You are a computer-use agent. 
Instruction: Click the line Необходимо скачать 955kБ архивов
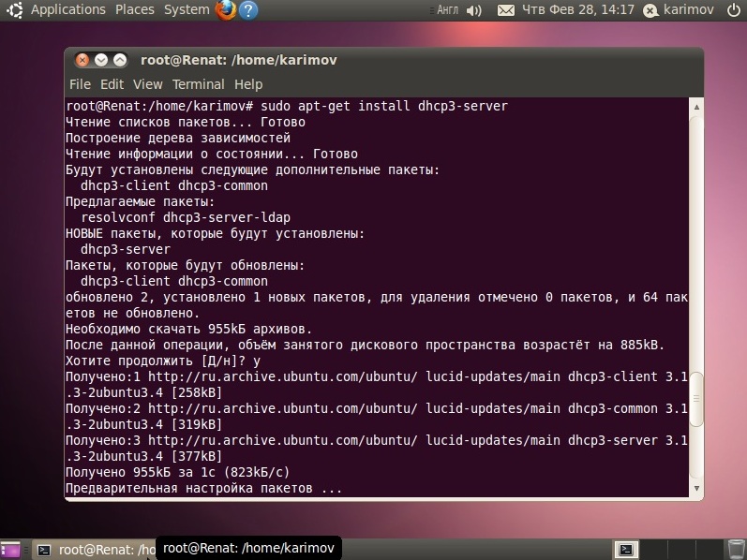tap(188, 329)
